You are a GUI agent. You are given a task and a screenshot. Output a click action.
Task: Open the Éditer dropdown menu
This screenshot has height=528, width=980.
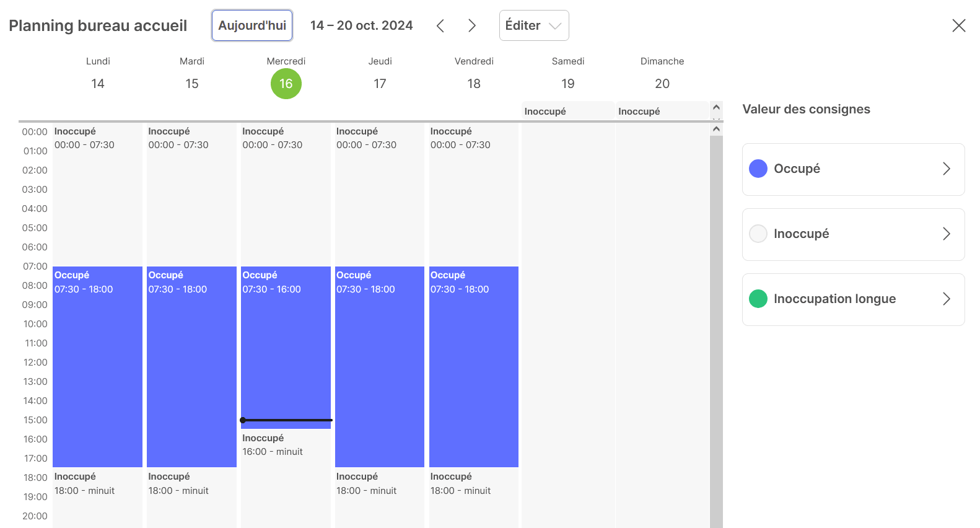pos(533,25)
